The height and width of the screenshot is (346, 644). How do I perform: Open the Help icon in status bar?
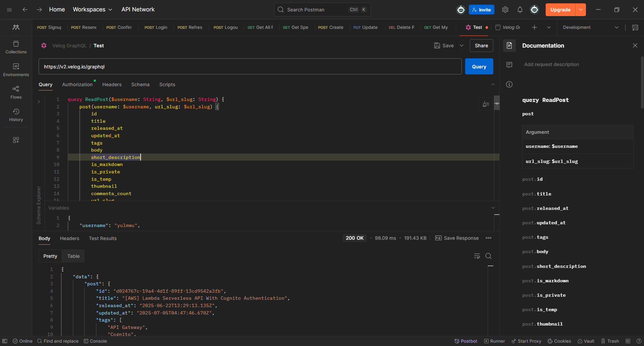click(639, 341)
